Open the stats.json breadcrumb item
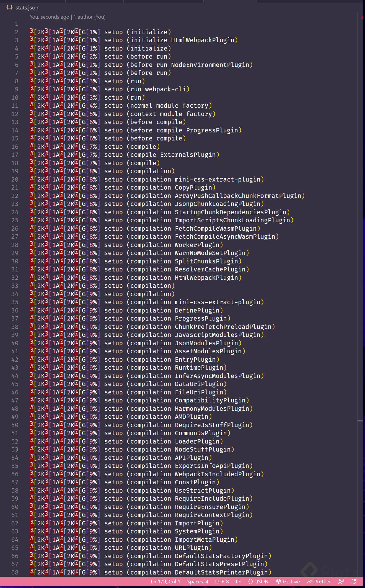This screenshot has height=588, width=365. pyautogui.click(x=22, y=7)
